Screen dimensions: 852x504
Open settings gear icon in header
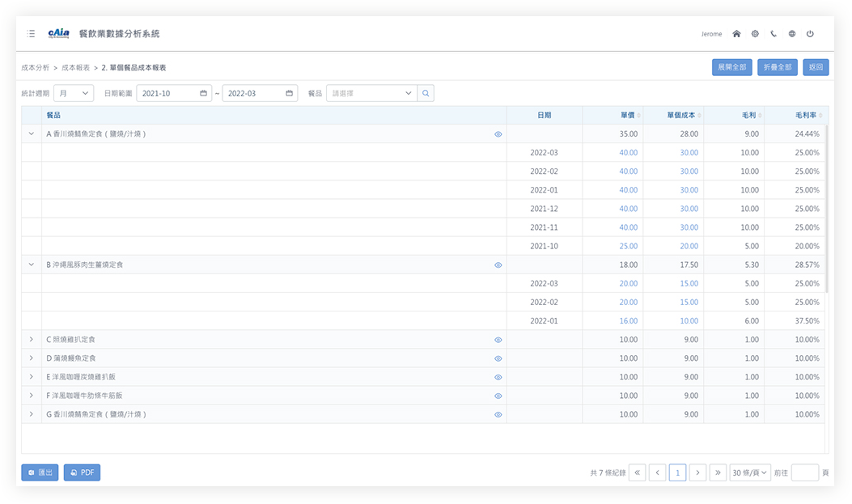(x=755, y=34)
